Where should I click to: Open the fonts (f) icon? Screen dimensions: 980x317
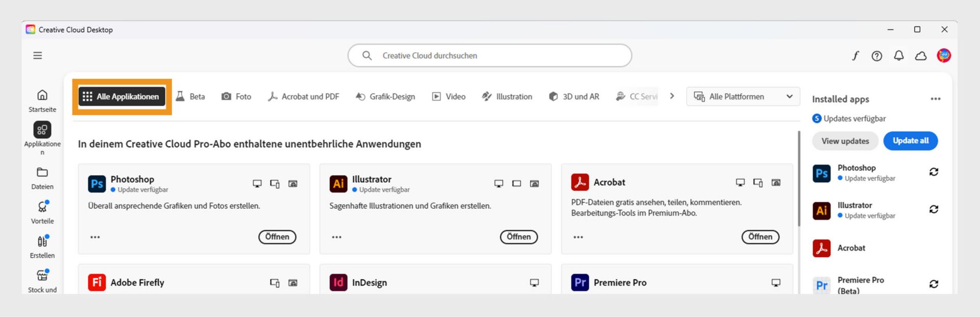click(x=855, y=56)
